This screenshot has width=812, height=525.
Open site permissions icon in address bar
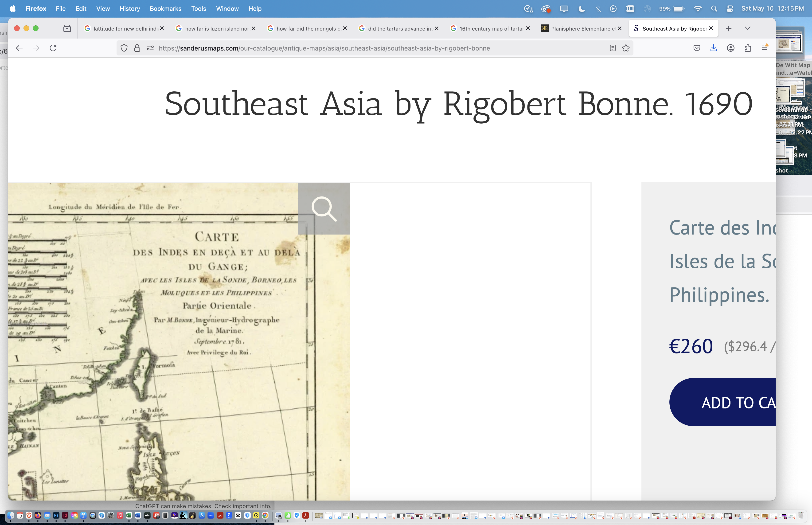(150, 48)
